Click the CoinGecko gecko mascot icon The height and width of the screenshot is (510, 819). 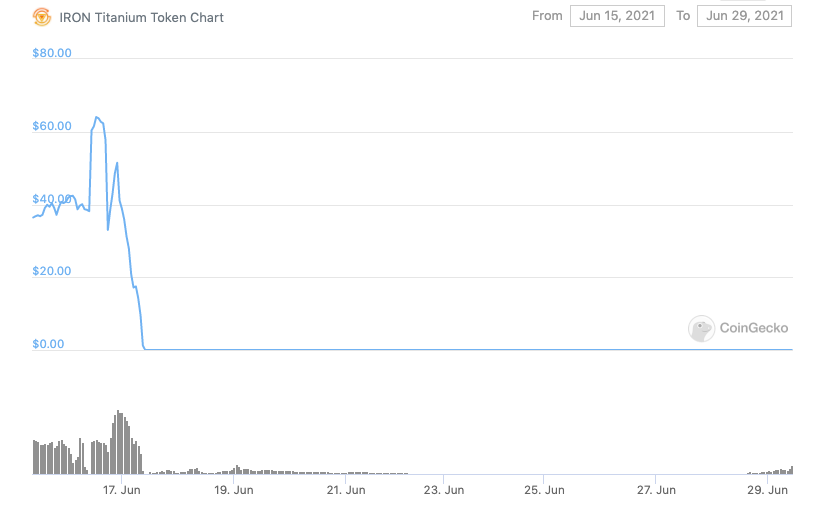coord(702,328)
